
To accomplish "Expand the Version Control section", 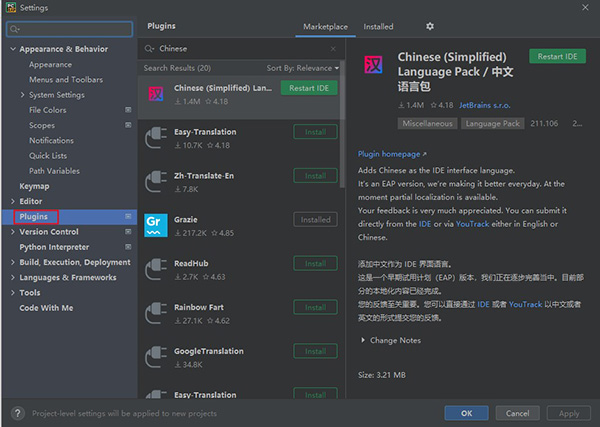I will (13, 231).
